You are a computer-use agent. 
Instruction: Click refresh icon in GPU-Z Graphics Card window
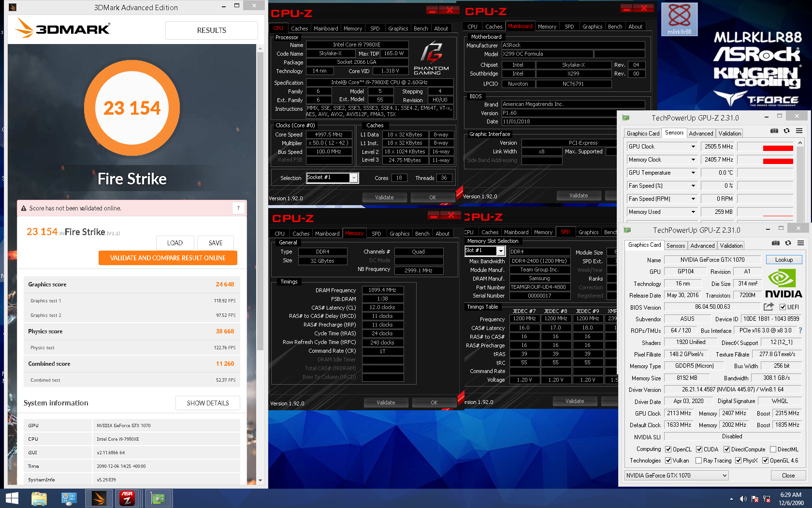click(x=788, y=243)
